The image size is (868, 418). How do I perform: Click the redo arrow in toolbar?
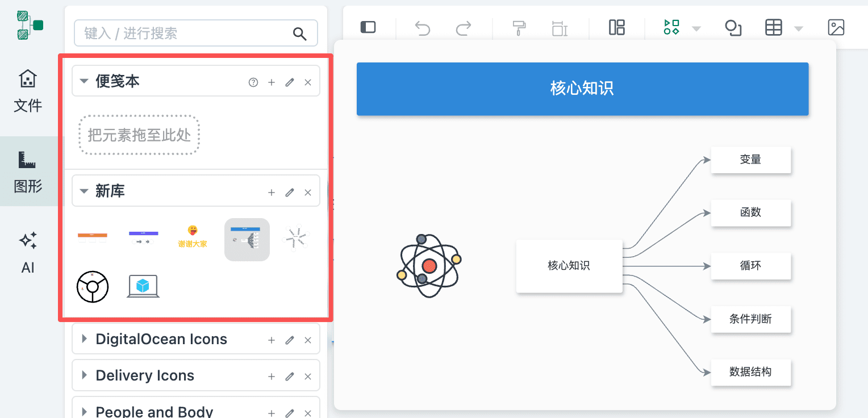pyautogui.click(x=464, y=28)
